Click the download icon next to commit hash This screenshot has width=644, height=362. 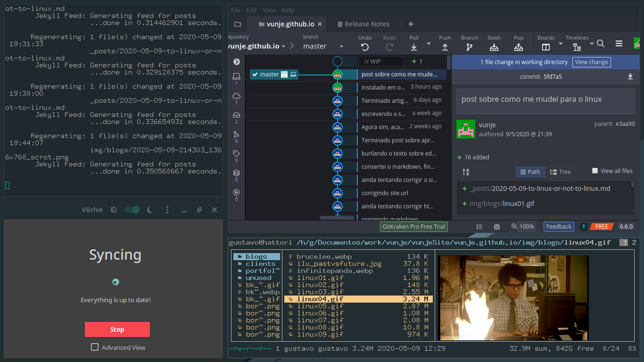click(x=630, y=76)
